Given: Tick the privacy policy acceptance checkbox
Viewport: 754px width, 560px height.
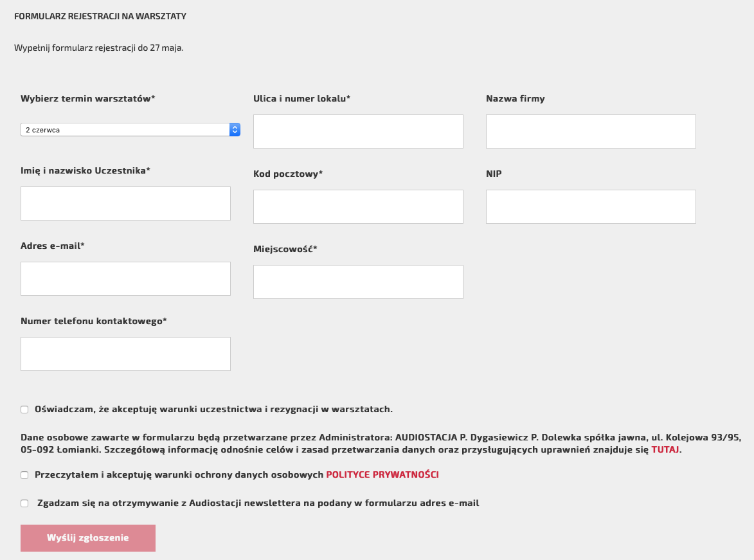Looking at the screenshot, I should [x=24, y=475].
